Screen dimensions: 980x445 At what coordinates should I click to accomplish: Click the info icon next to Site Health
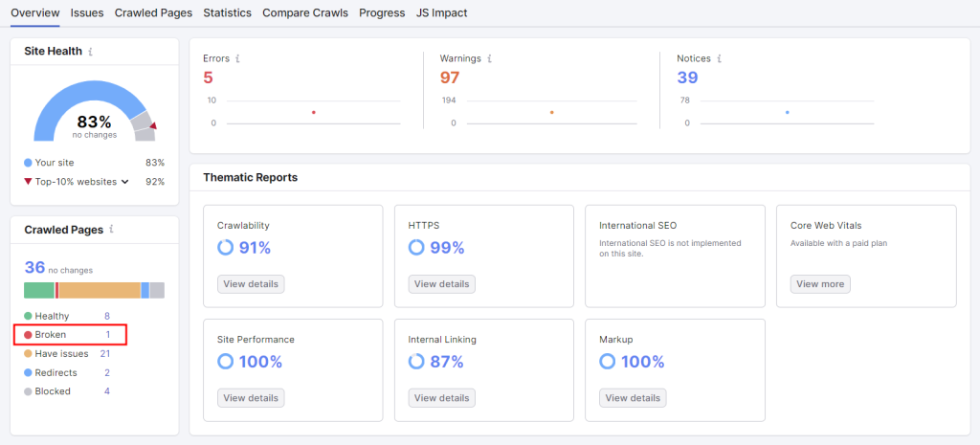pos(90,52)
